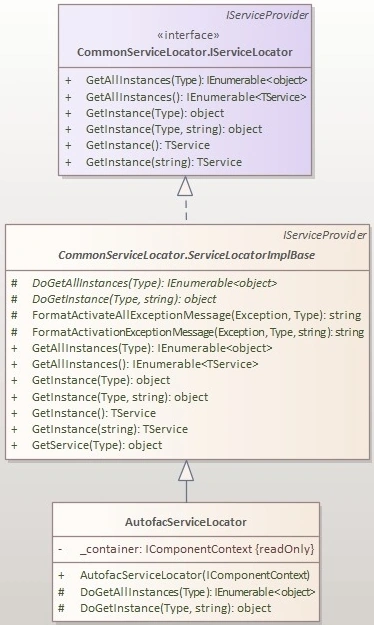Select GetInstance(Type): object in IServiceLocator interface
The width and height of the screenshot is (374, 625).
pyautogui.click(x=155, y=113)
